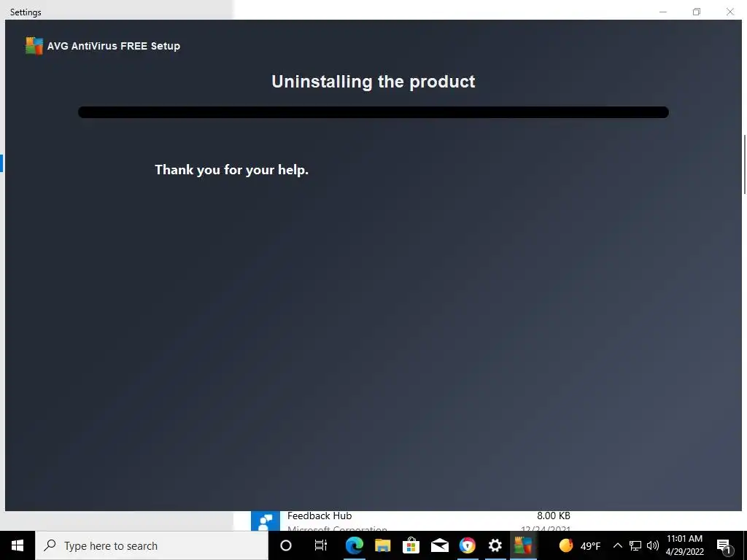747x560 pixels.
Task: Launch Microsoft Edge from the taskbar
Action: [x=354, y=545]
